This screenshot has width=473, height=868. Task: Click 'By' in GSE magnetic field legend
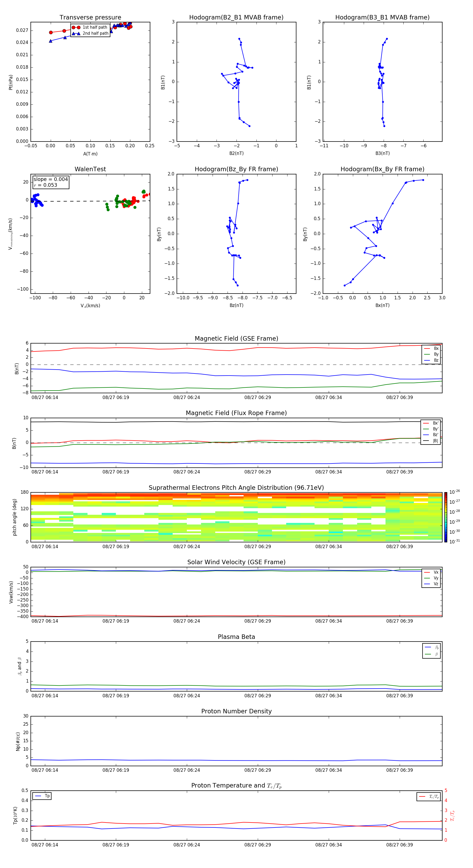click(436, 355)
